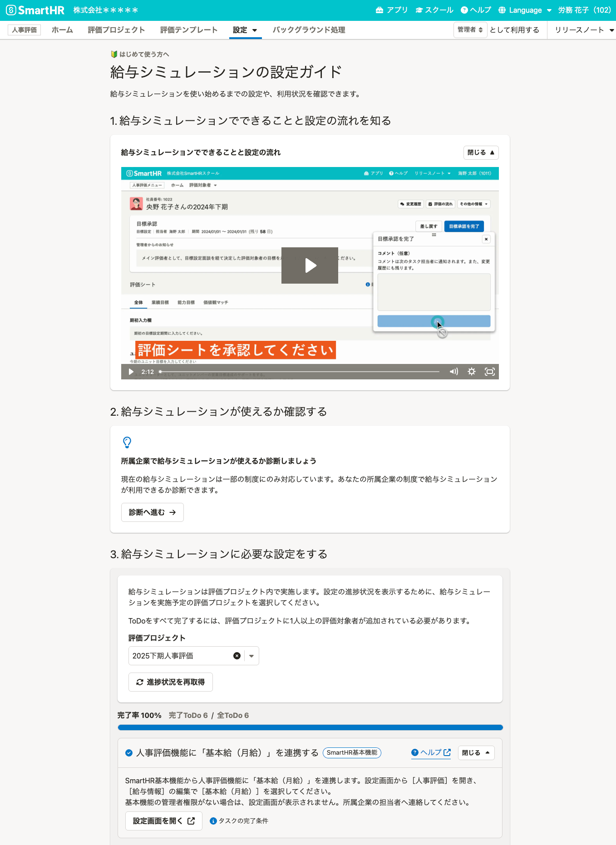
Task: Open the アプリ menu in header
Action: click(x=392, y=10)
